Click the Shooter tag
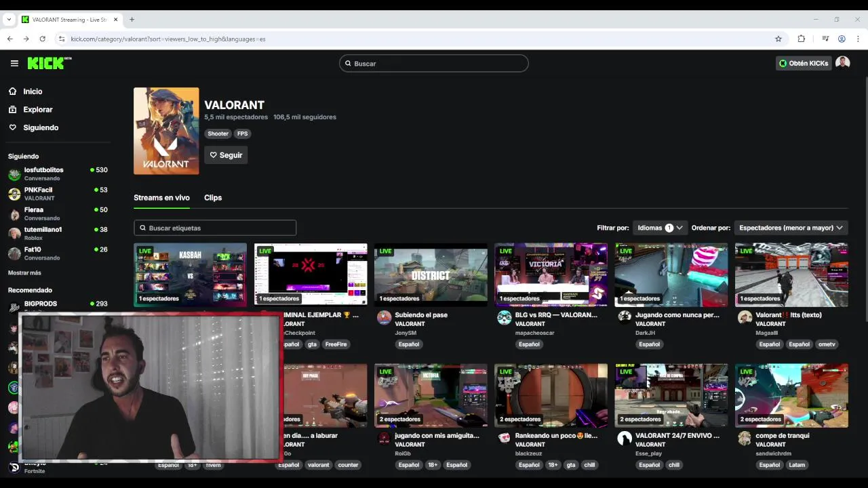The width and height of the screenshot is (868, 488). pos(218,134)
